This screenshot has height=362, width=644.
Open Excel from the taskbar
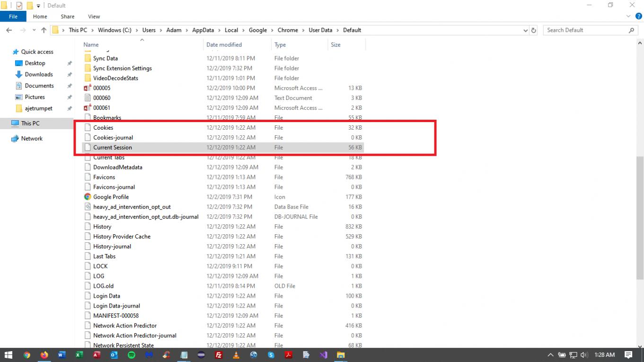79,355
